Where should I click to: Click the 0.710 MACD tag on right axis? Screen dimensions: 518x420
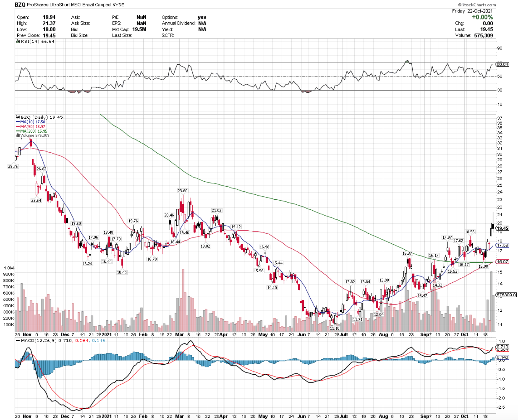pyautogui.click(x=502, y=347)
